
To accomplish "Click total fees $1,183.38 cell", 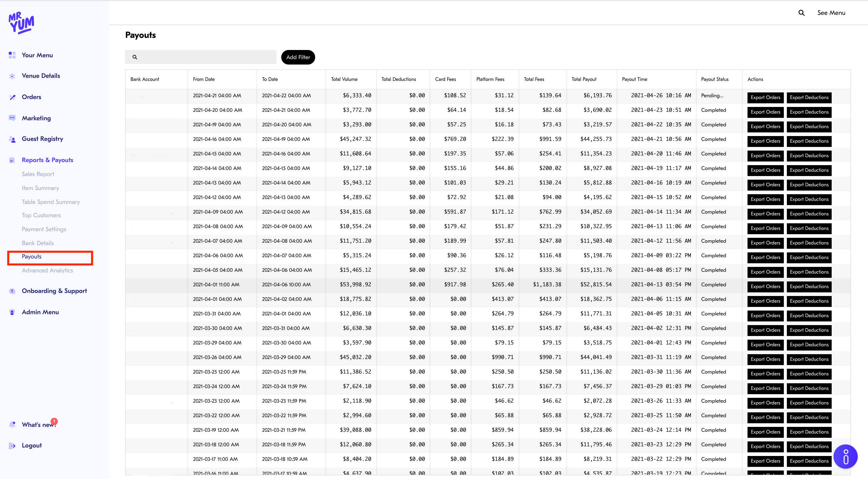I will click(x=547, y=284).
